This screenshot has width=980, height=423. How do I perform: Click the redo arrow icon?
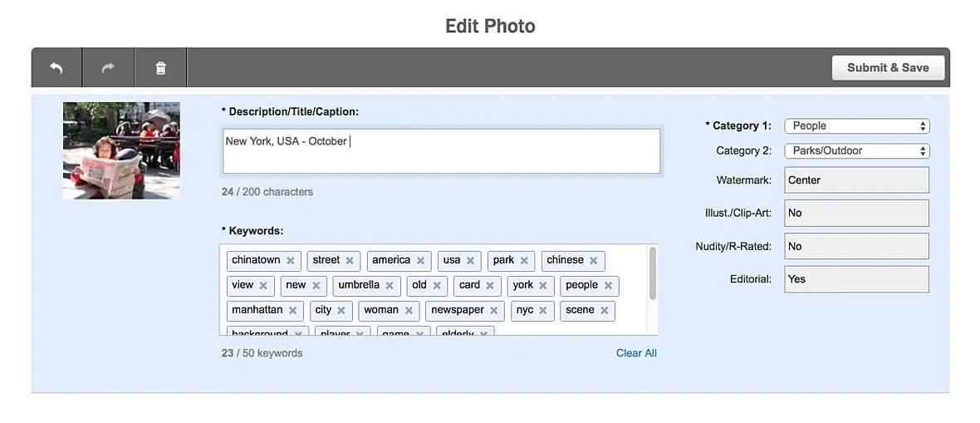point(108,68)
